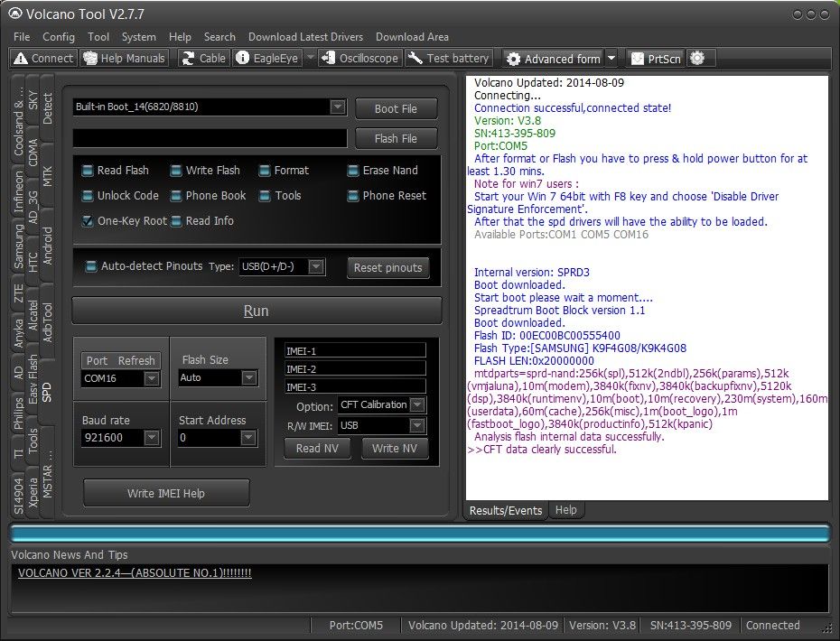Click the IMEI-1 input field
The width and height of the screenshot is (840, 641).
[x=355, y=351]
